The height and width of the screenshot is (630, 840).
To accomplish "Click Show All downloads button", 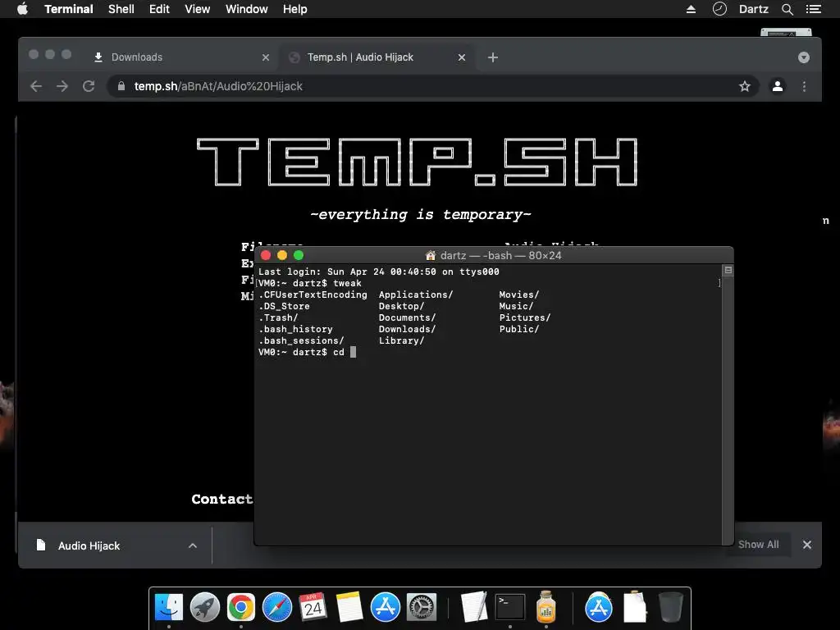I will pyautogui.click(x=758, y=545).
